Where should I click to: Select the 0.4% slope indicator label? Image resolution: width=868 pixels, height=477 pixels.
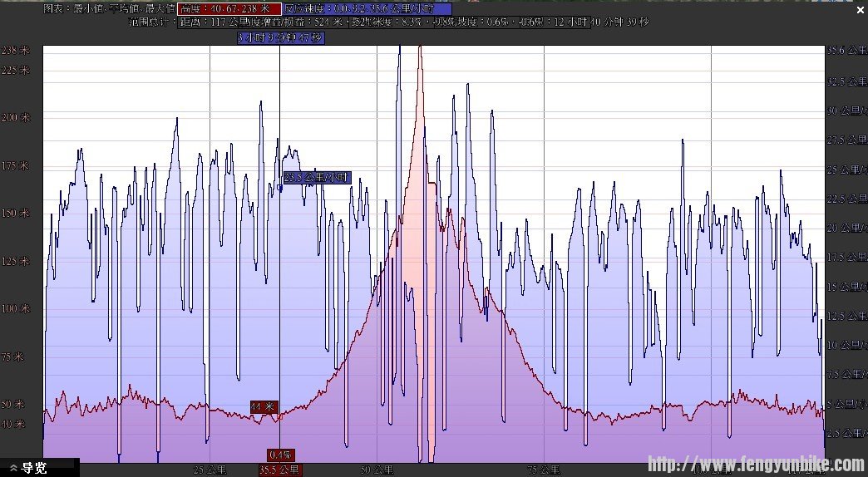click(x=279, y=455)
